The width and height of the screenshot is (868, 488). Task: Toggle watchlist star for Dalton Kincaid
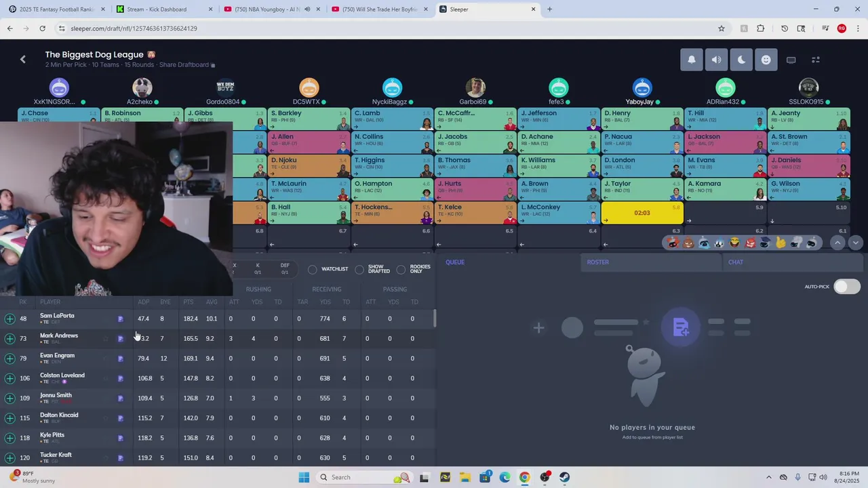point(106,418)
